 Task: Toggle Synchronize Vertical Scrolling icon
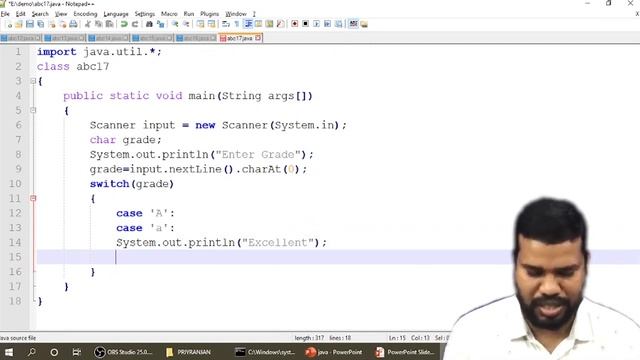coord(200,24)
